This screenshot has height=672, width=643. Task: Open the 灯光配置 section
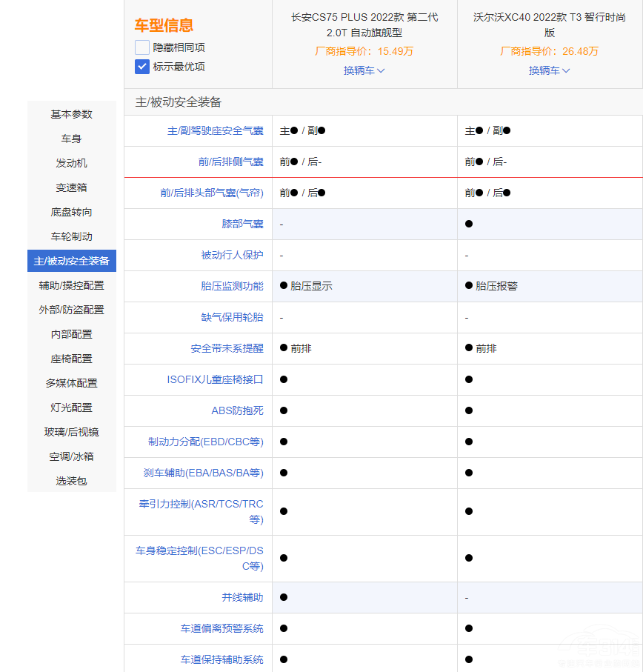(71, 407)
